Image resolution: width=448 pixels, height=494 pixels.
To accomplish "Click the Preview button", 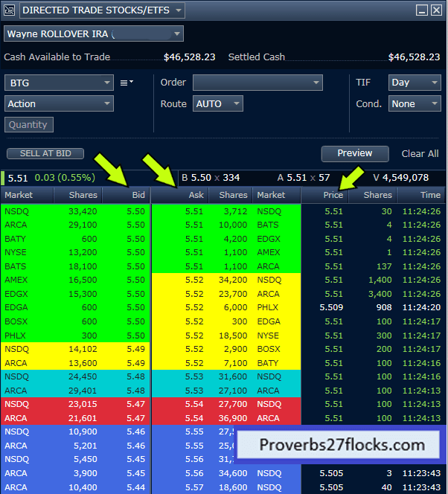I will point(355,153).
